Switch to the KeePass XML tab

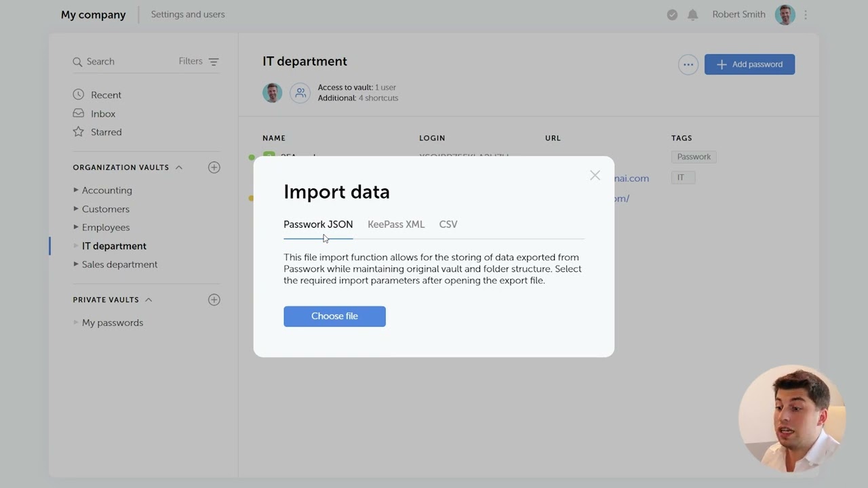(396, 224)
